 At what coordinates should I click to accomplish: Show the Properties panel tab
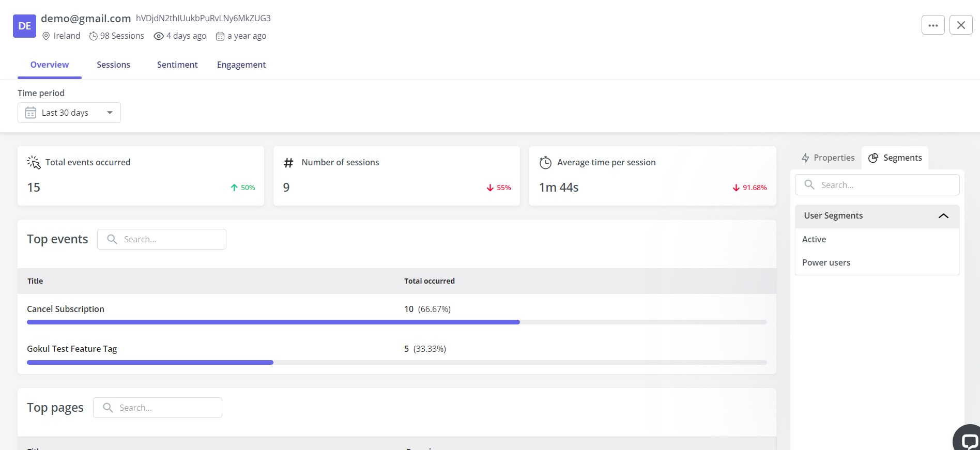pos(828,158)
